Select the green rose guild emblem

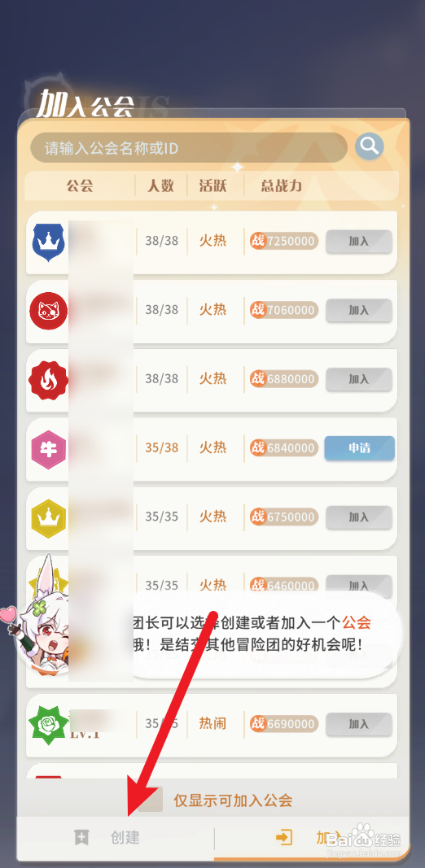[x=49, y=724]
